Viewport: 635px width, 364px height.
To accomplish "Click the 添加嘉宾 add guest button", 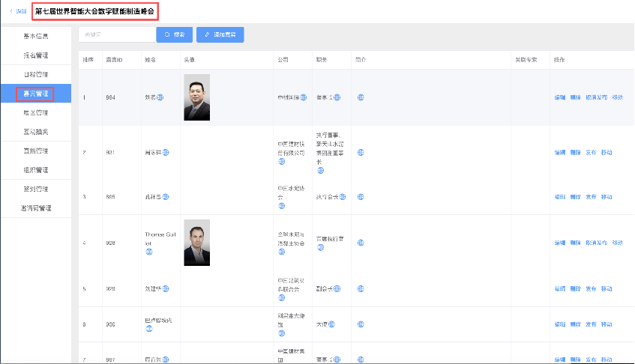I will click(x=220, y=34).
